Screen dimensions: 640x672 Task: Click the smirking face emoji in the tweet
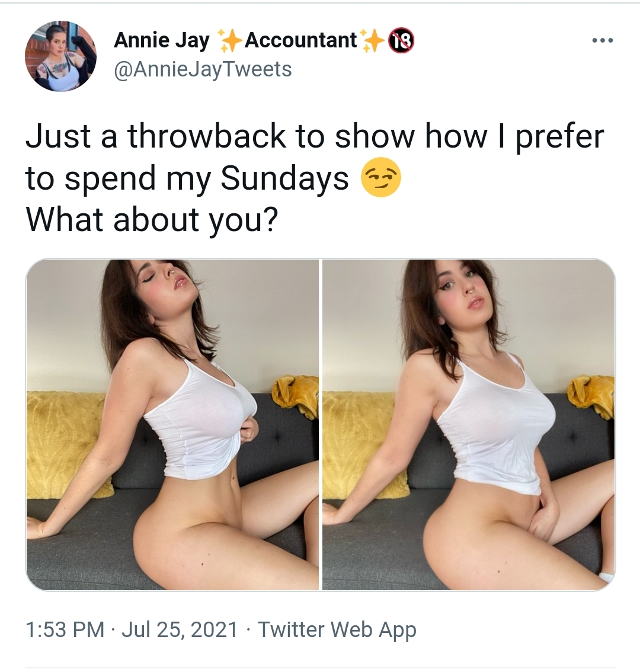click(x=381, y=178)
